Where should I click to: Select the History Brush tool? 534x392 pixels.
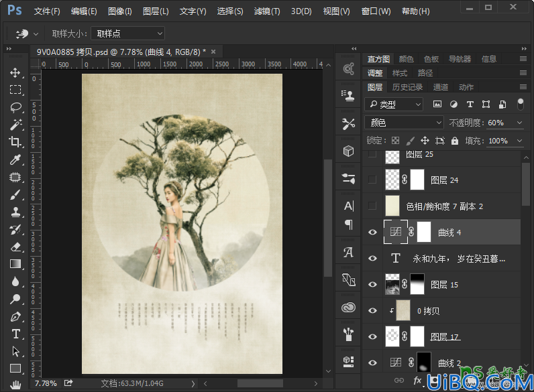(15, 230)
